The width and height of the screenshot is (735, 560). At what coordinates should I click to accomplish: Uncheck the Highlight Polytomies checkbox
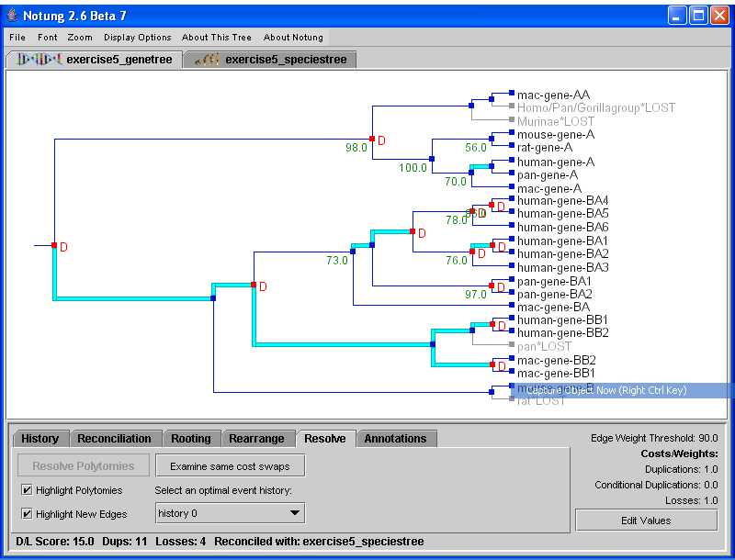(26, 490)
